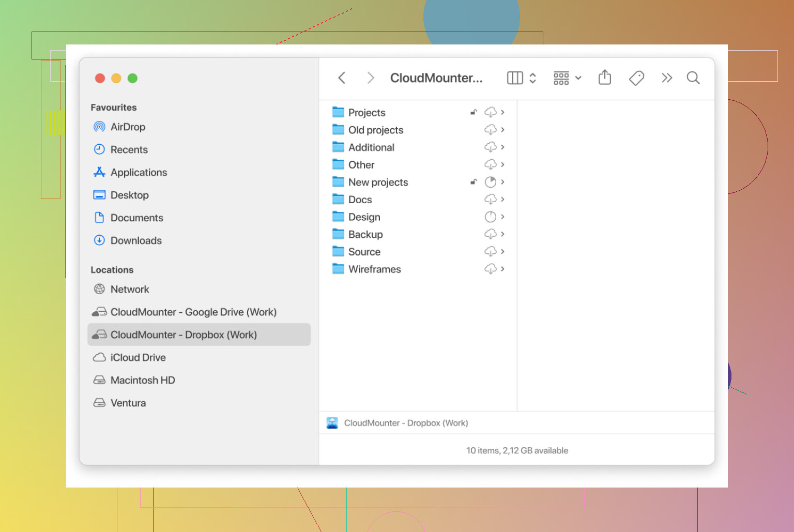The width and height of the screenshot is (794, 532).
Task: Show more toolbar items double chevron
Action: [667, 78]
